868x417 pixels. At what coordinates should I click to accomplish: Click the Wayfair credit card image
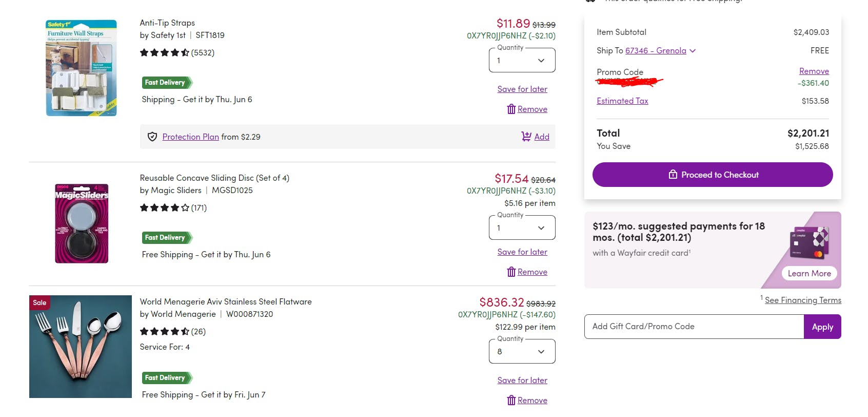(810, 242)
